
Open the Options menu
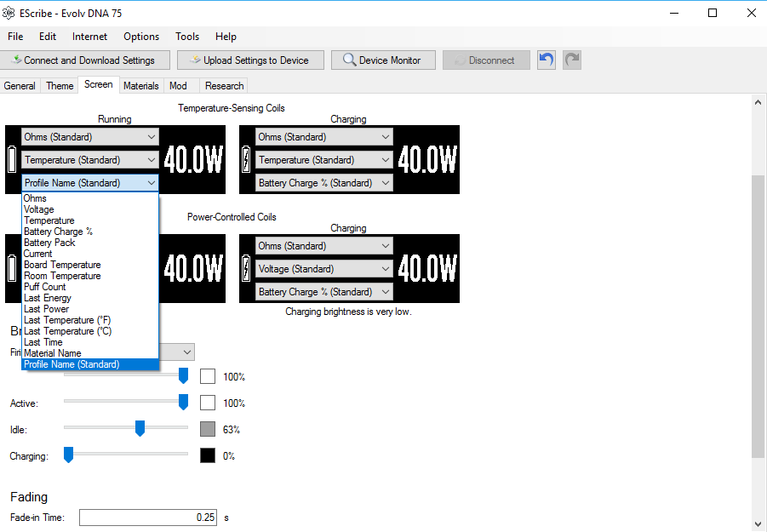(141, 37)
